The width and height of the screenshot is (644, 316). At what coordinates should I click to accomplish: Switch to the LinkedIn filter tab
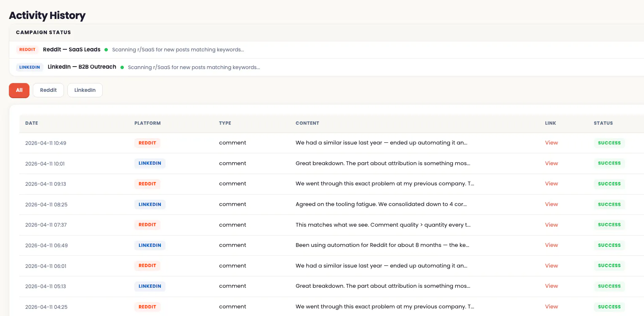pos(85,90)
